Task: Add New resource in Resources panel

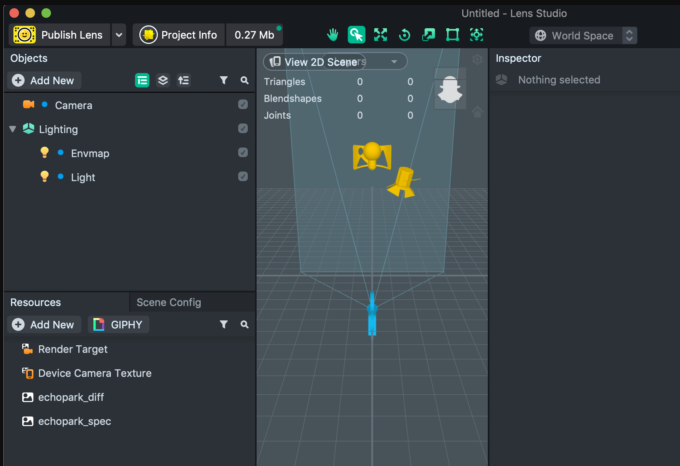Action: 44,324
